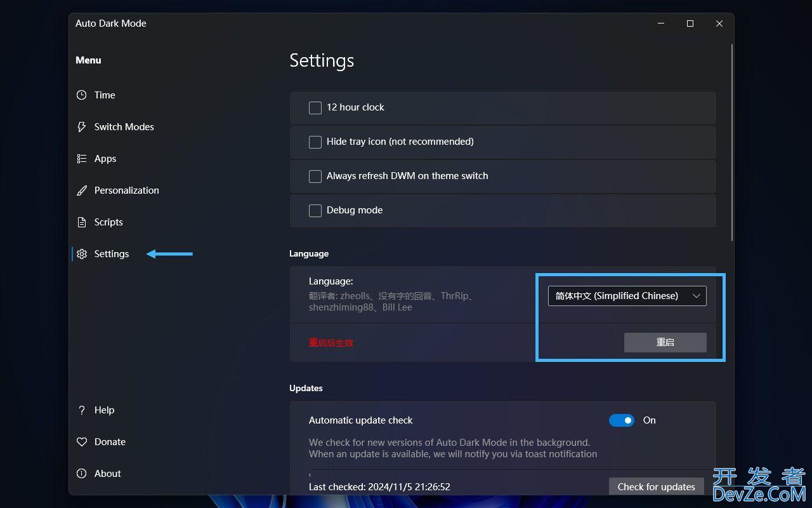The width and height of the screenshot is (812, 508).
Task: Open the Help page
Action: (104, 410)
